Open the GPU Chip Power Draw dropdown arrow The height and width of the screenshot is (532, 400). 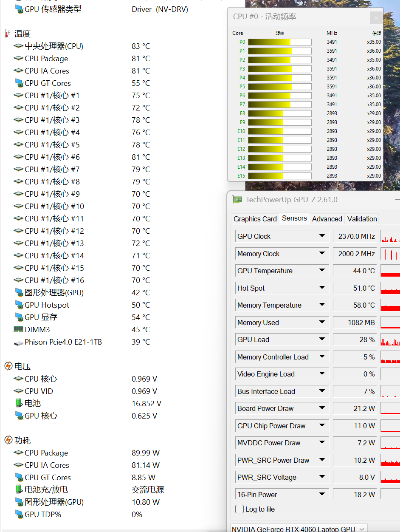coord(322,426)
